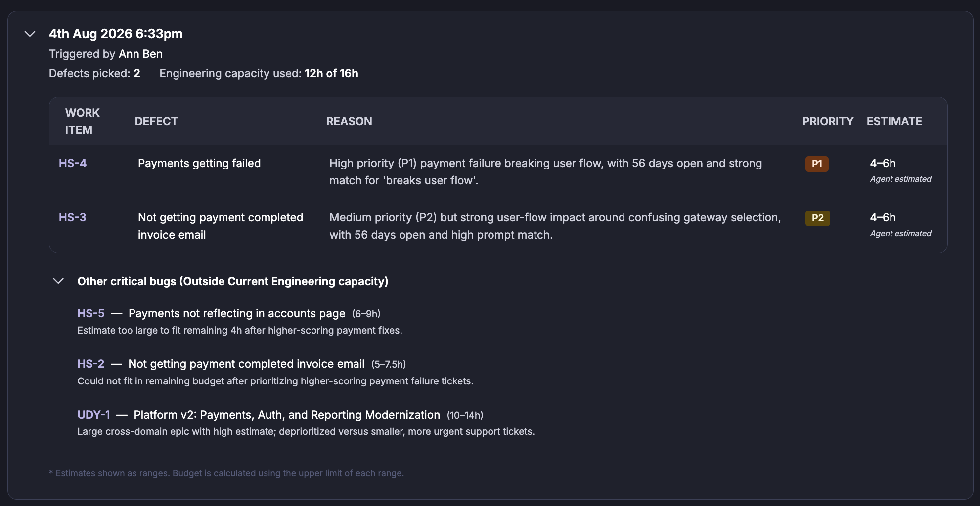Click the Other critical bugs heading text
Screen dimensions: 980x506
pyautogui.click(x=233, y=281)
